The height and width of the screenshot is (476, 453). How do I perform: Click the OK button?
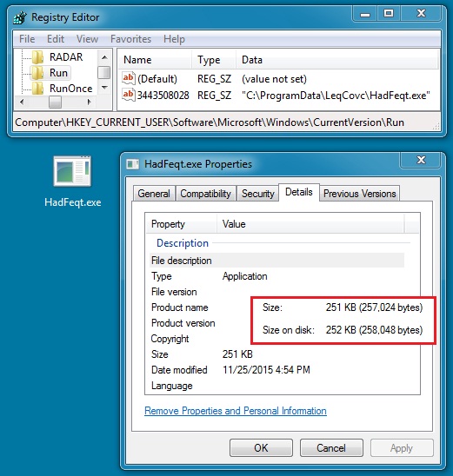[x=262, y=447]
